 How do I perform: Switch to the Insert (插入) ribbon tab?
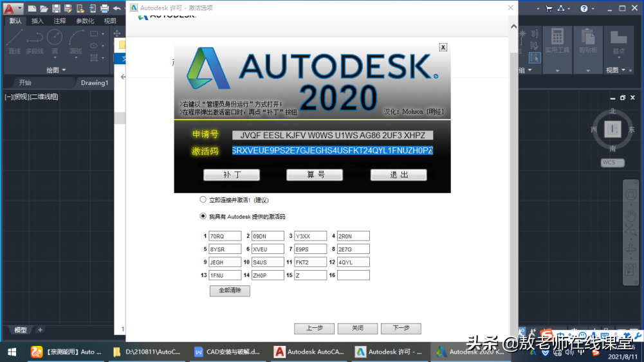coord(37,21)
